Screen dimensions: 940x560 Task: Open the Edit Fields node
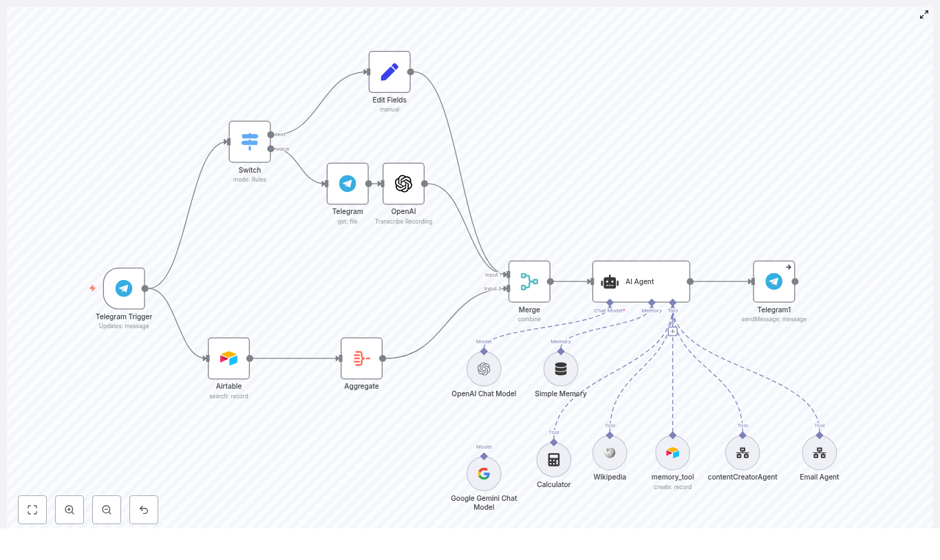click(389, 72)
